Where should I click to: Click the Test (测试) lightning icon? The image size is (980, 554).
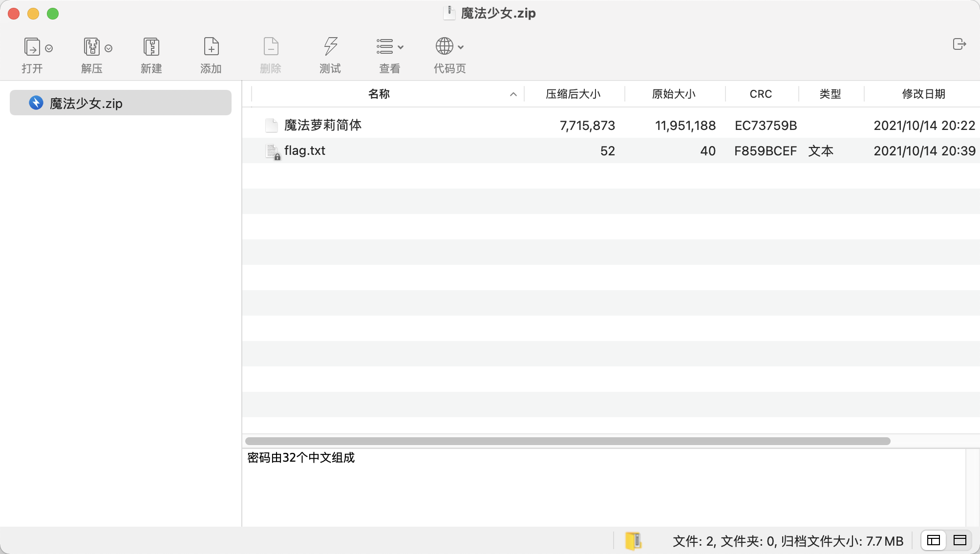click(330, 47)
